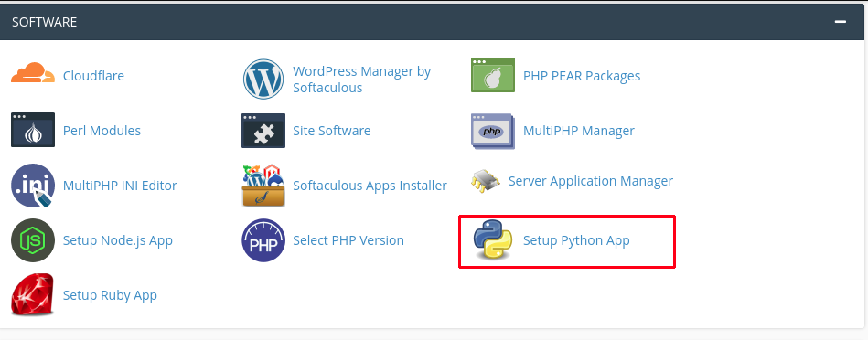The height and width of the screenshot is (340, 868).
Task: Click the SOFTWARE section header title
Action: [x=44, y=22]
